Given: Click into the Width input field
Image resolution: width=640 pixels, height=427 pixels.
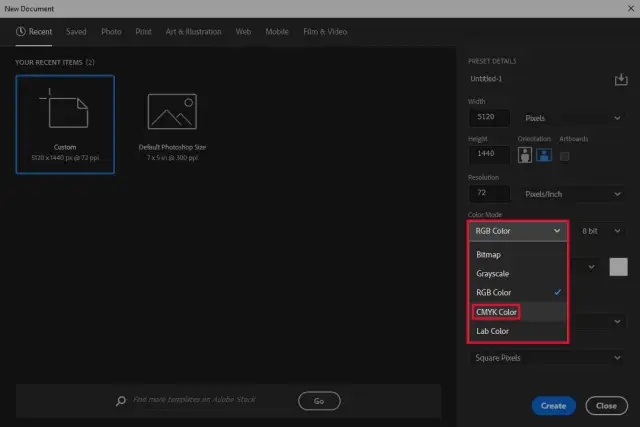Looking at the screenshot, I should 489,118.
